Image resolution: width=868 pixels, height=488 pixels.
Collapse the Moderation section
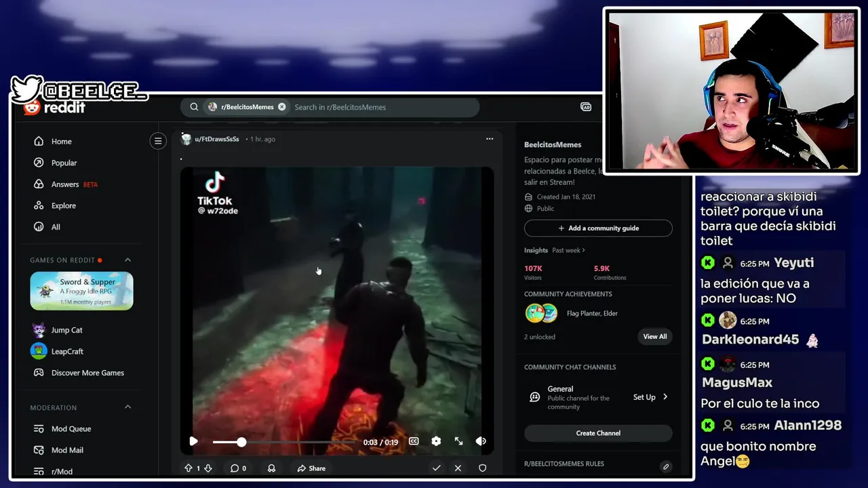pyautogui.click(x=127, y=407)
